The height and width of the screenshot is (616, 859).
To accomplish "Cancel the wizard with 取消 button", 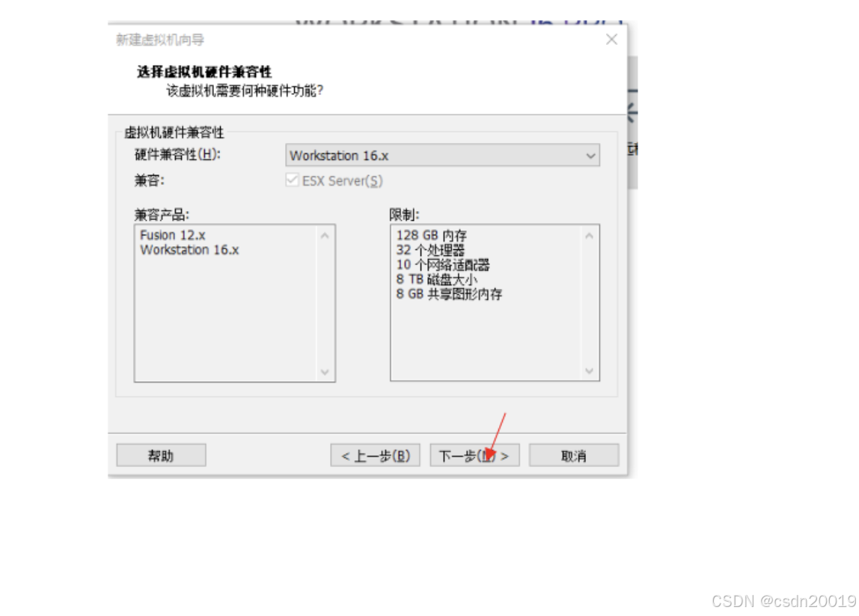I will click(574, 455).
